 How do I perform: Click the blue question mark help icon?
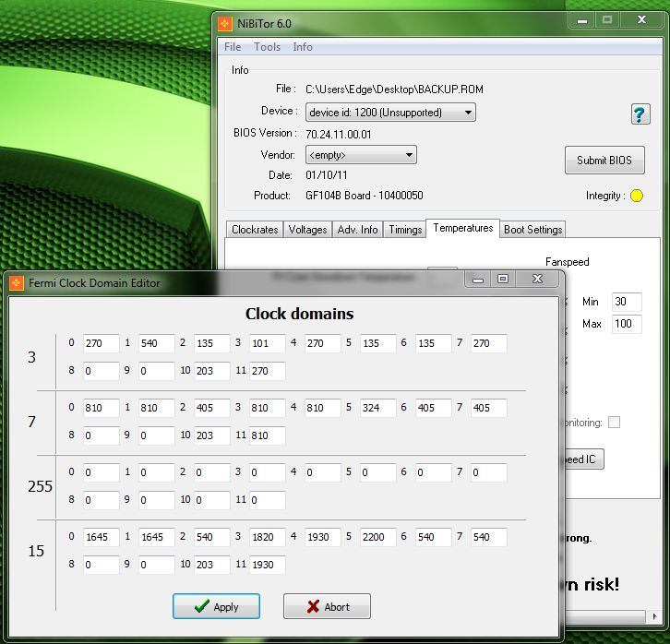640,114
